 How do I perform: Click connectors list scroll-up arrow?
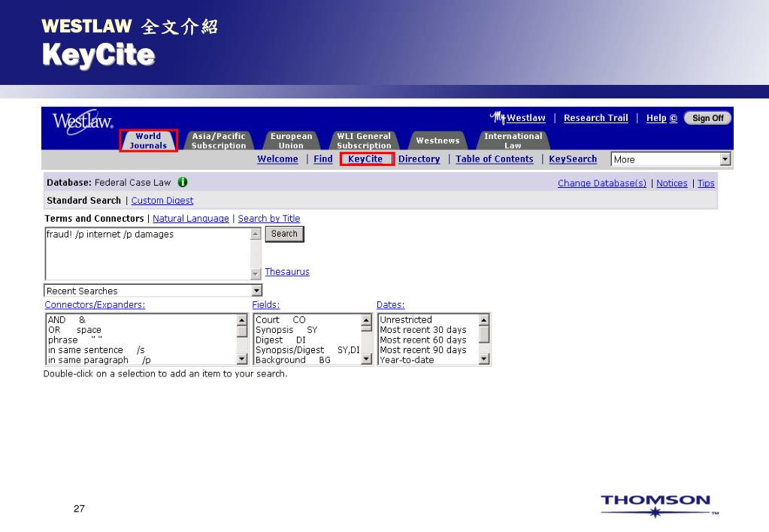pos(242,320)
